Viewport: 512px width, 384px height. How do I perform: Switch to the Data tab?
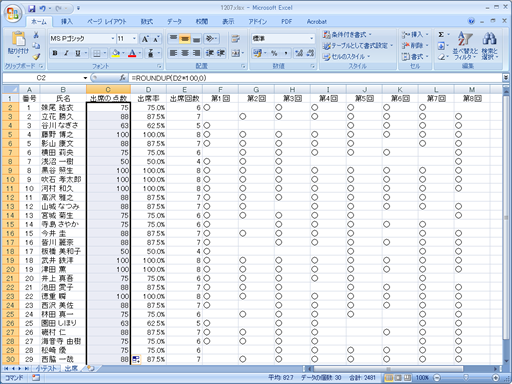click(174, 21)
